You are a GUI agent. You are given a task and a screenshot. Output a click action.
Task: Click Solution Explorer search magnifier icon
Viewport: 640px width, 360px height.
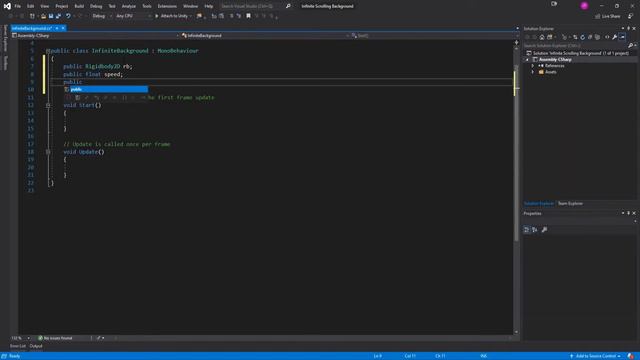(x=630, y=45)
